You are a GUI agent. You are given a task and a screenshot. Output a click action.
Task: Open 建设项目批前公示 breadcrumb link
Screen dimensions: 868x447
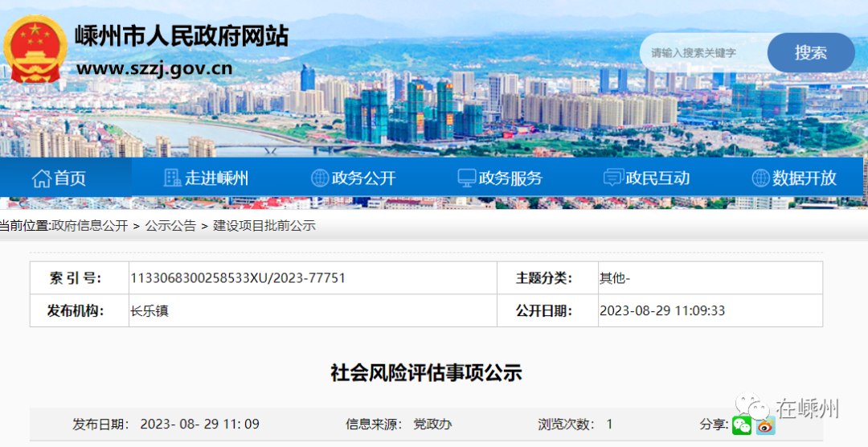[264, 226]
